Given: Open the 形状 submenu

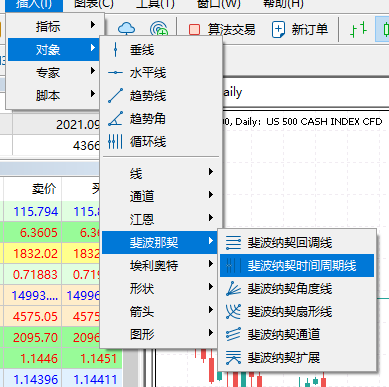Looking at the screenshot, I should [x=161, y=288].
